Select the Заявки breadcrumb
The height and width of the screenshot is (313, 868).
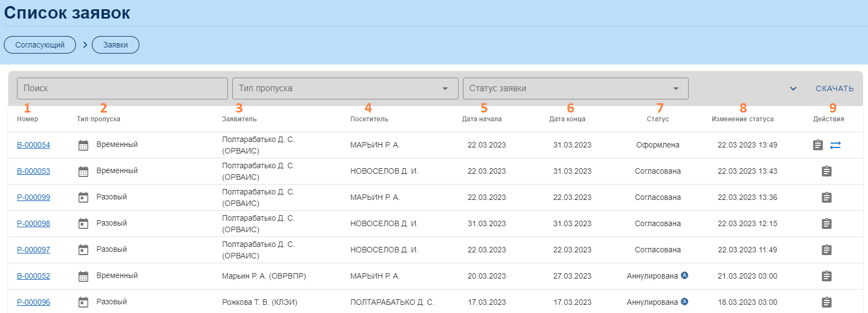click(115, 45)
